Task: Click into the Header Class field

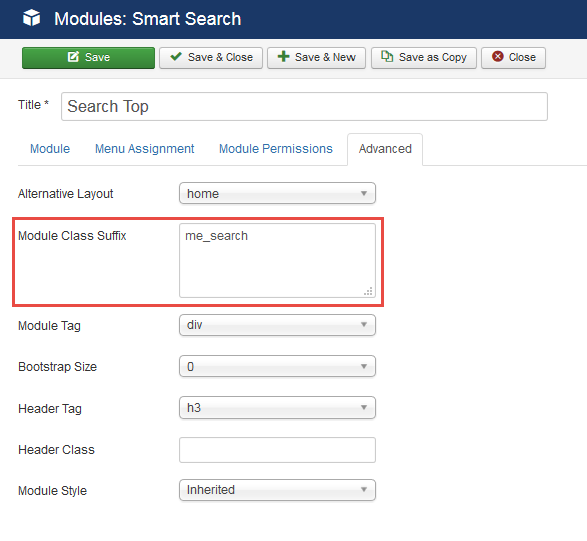Action: 277,450
